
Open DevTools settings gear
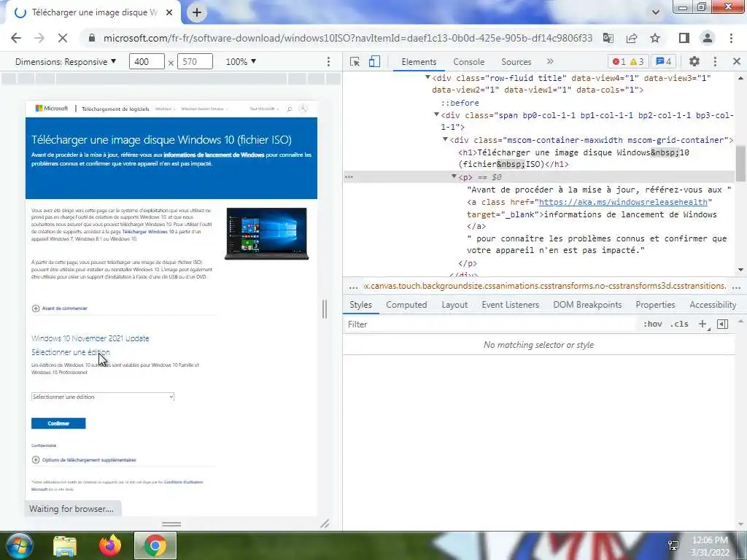click(x=694, y=61)
